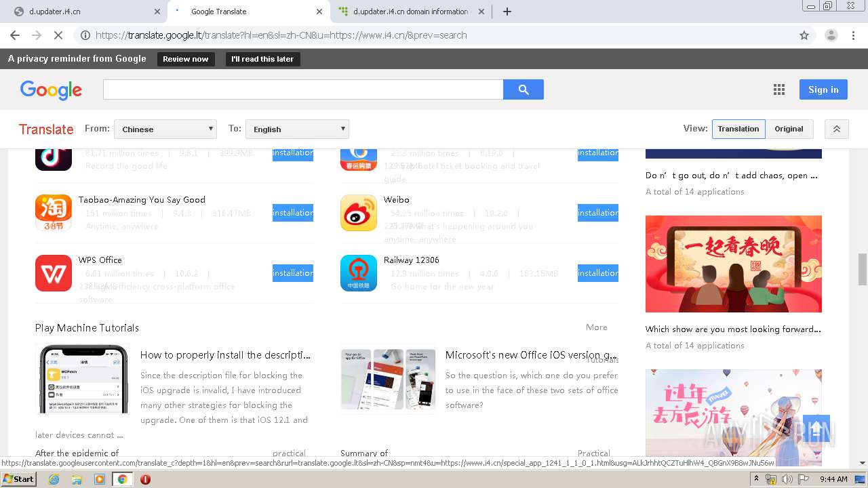
Task: Open the Windows Start menu
Action: tap(19, 479)
